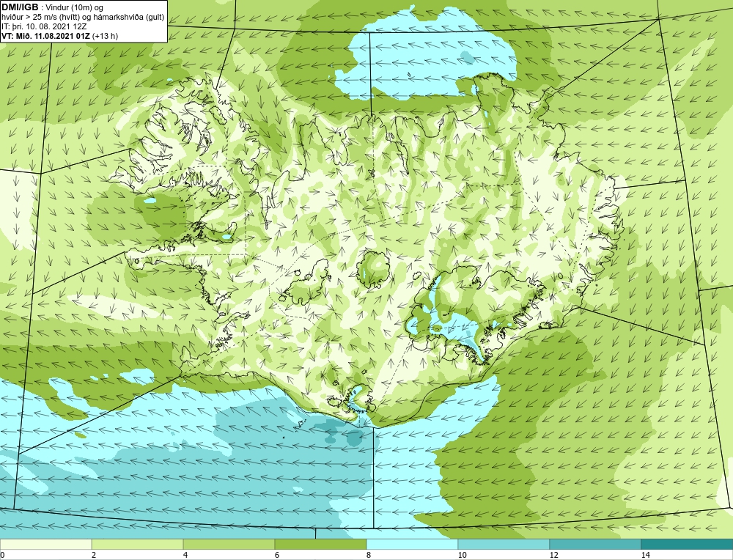Click the 6–8 m/s dark green legend swatch
This screenshot has width=733, height=560.
click(x=321, y=544)
